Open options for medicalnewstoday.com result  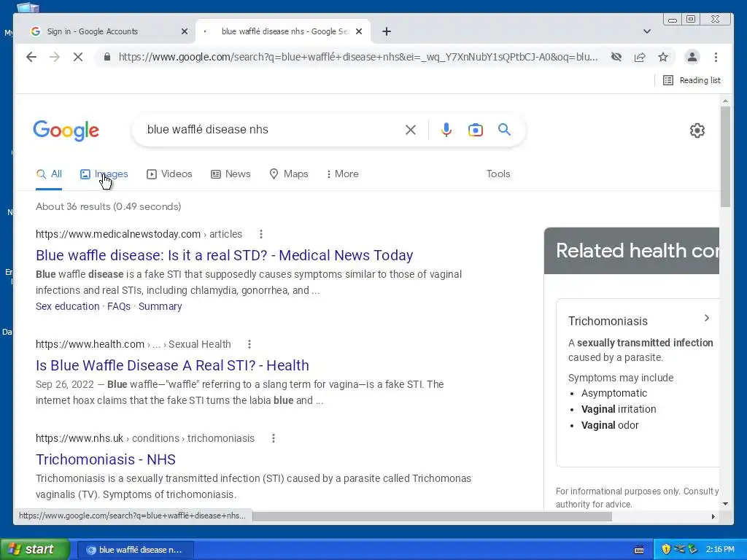(261, 234)
